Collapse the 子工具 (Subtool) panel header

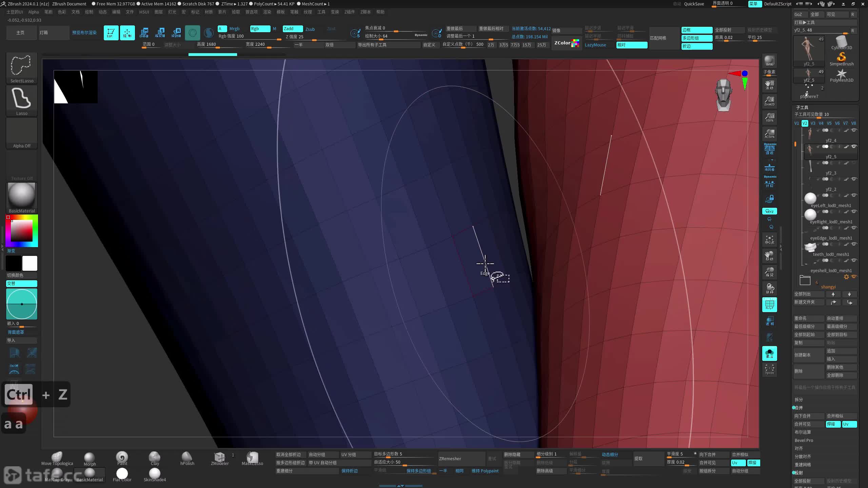[x=802, y=107]
